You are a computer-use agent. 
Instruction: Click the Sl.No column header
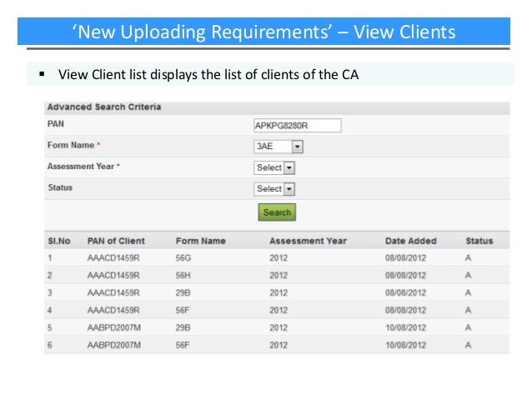coord(59,241)
